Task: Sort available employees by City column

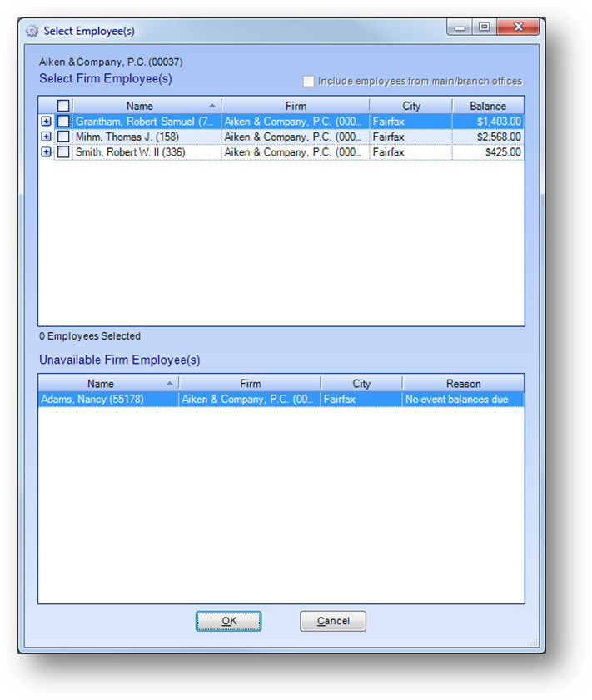Action: 411,106
